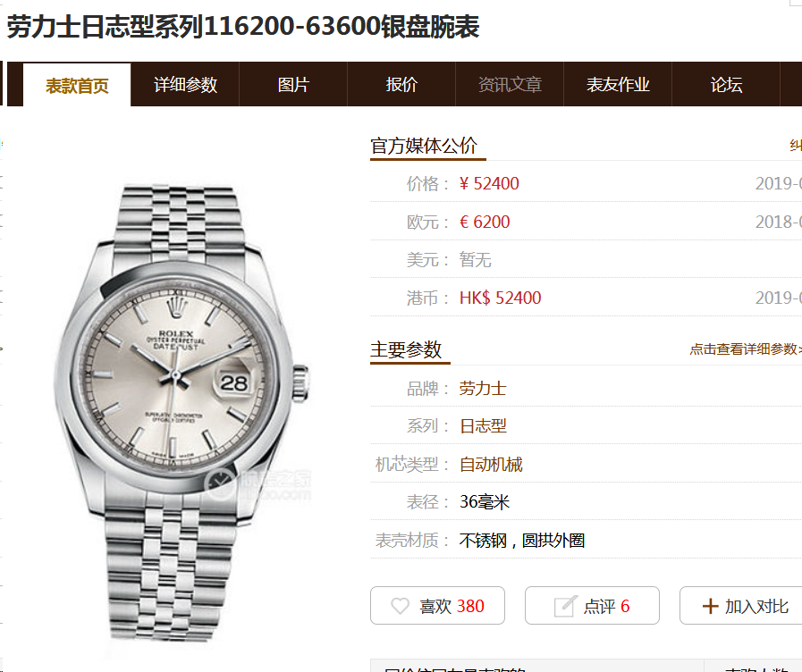Click the € 6200 euro price
802x672 pixels.
click(x=485, y=222)
